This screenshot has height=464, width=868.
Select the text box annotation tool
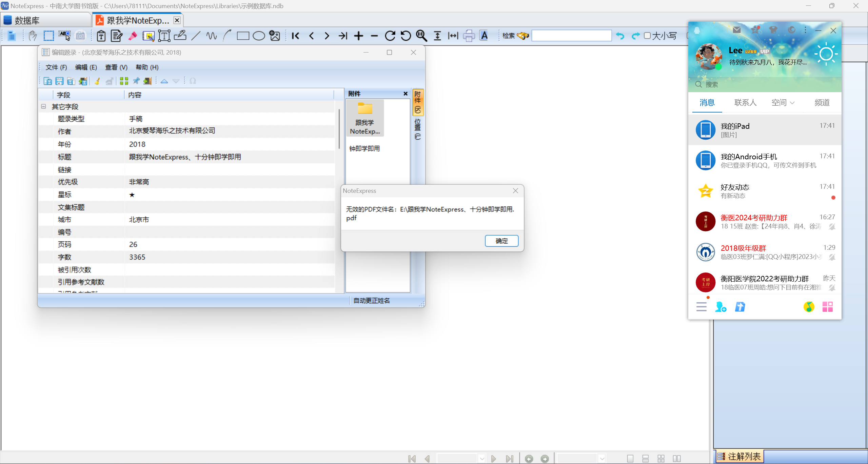164,36
